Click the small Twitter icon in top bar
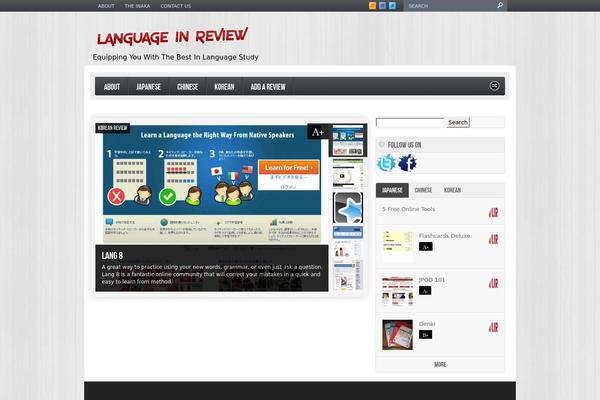This screenshot has width=600, height=400. tap(392, 5)
